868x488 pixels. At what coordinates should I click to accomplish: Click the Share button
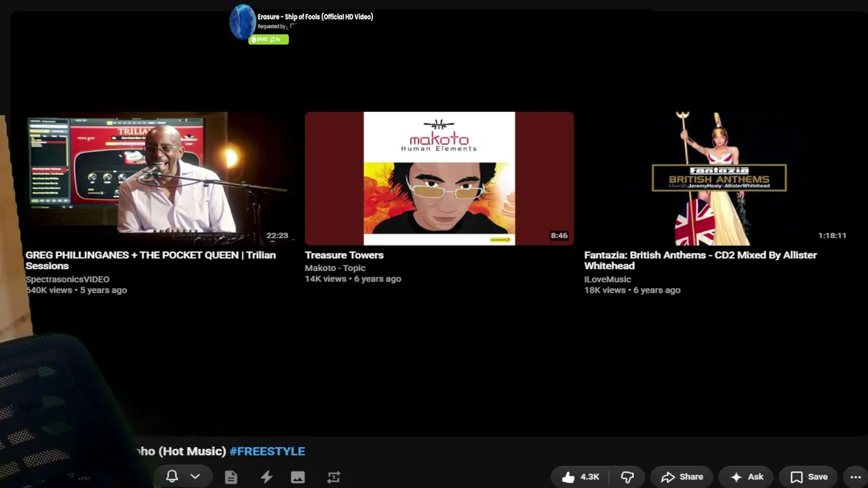coord(682,476)
